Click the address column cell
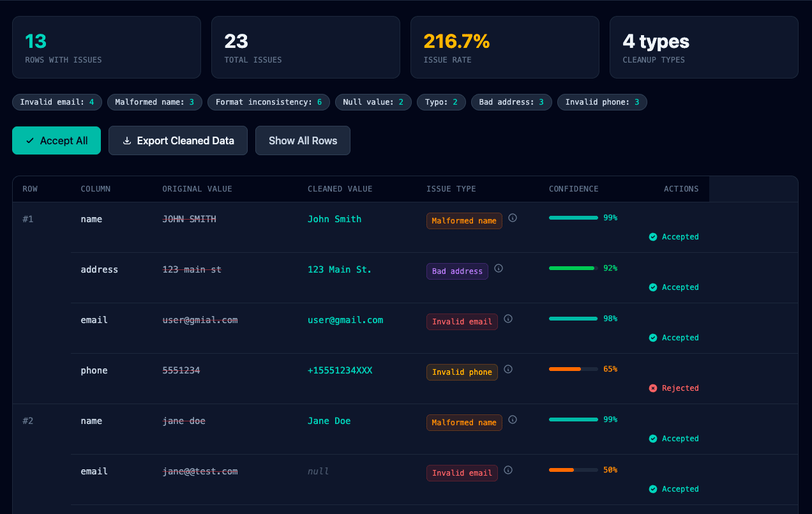This screenshot has width=812, height=514. (99, 269)
